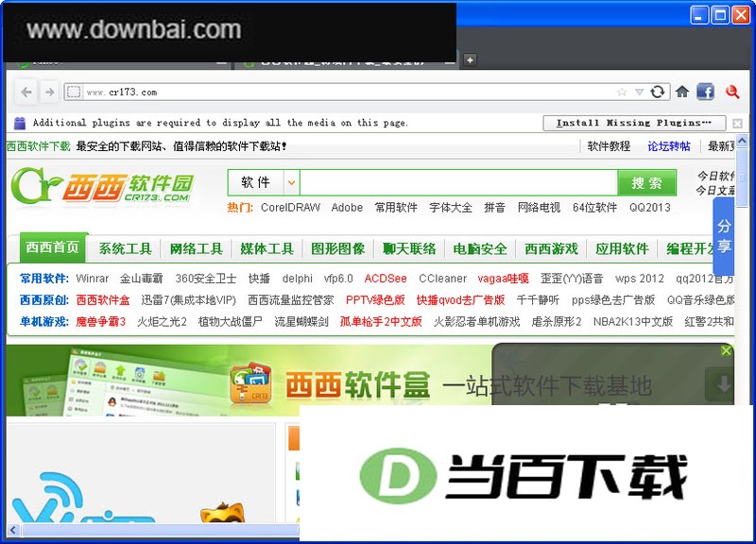This screenshot has width=756, height=544.
Task: Open the 孤单枪手2中文版 link
Action: 381,321
